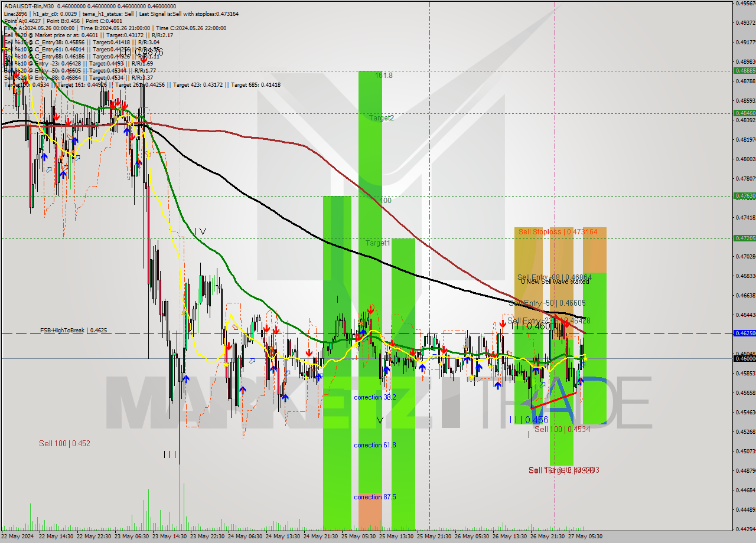Click the '22 May 2024' time axis label
The image size is (756, 543).
[x=18, y=537]
